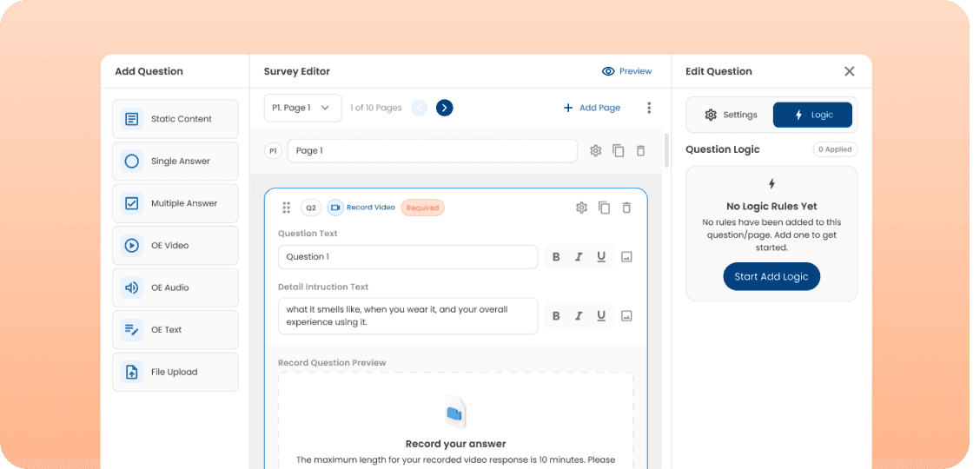Grab the Q2 drag handle

[x=286, y=208]
